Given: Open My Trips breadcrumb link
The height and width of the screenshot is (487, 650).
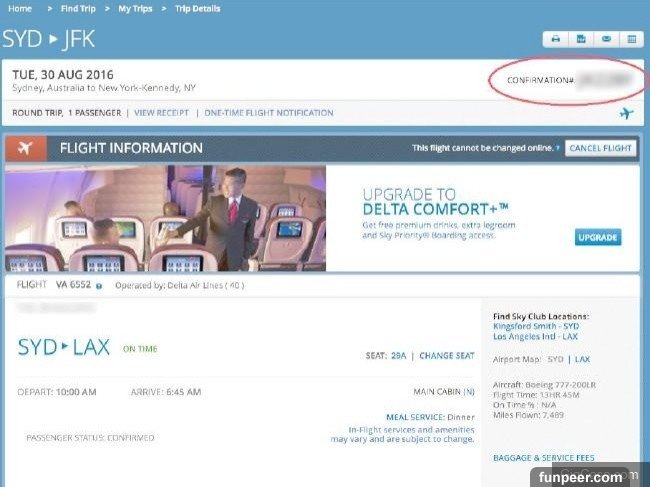Looking at the screenshot, I should click(136, 9).
